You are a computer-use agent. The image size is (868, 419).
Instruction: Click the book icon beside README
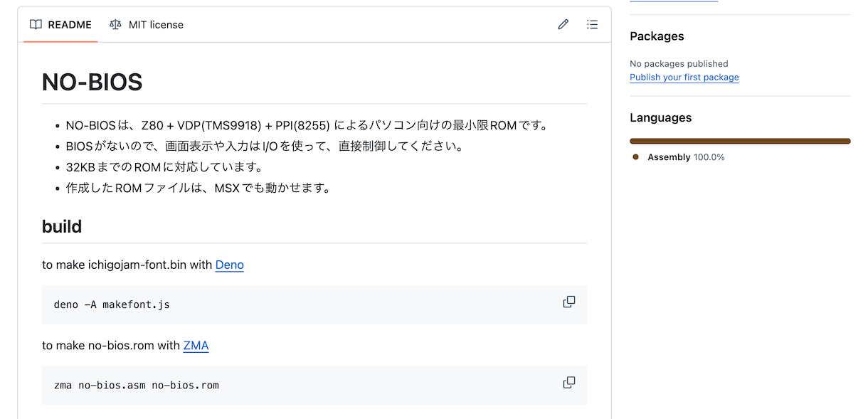(x=36, y=25)
